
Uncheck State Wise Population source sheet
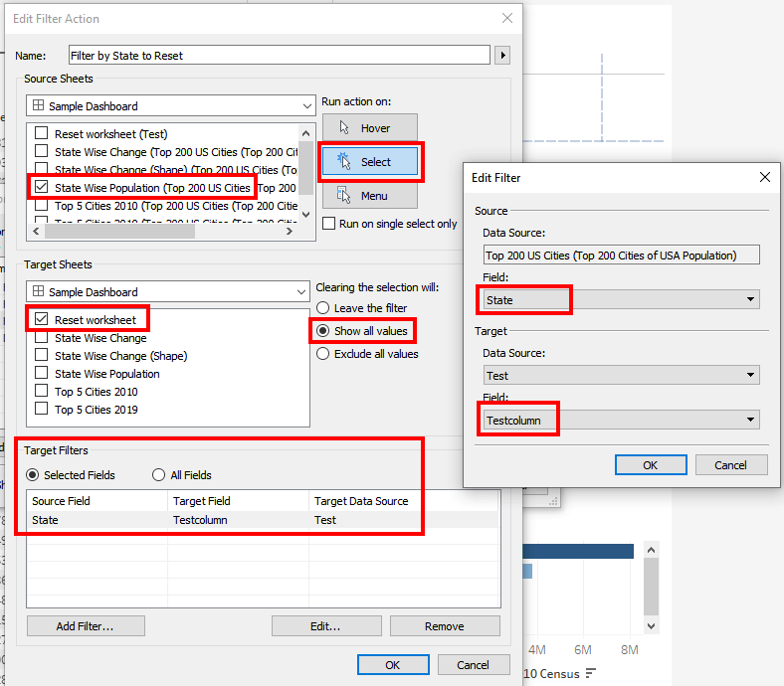click(42, 187)
